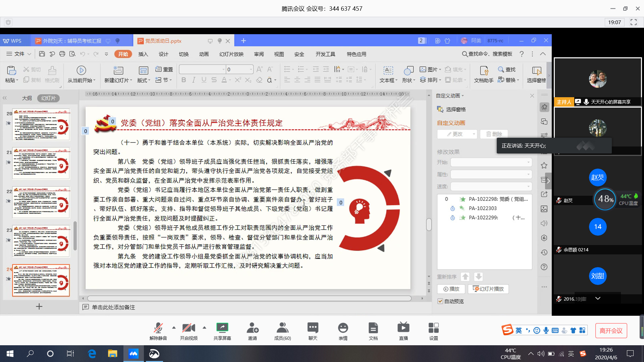Toggle superscript formatting button
Image resolution: width=644 pixels, height=362 pixels.
coord(237,80)
